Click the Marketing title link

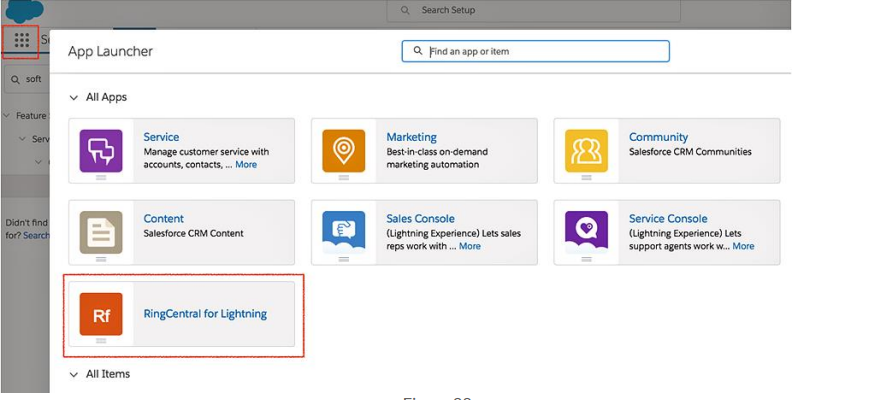(411, 137)
